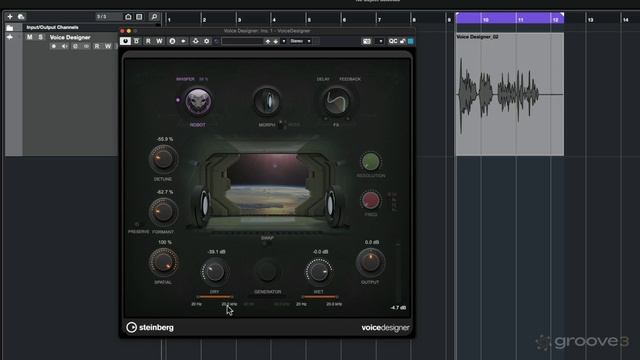The width and height of the screenshot is (640, 360).
Task: Click the Dry level knob
Action: [x=214, y=272]
